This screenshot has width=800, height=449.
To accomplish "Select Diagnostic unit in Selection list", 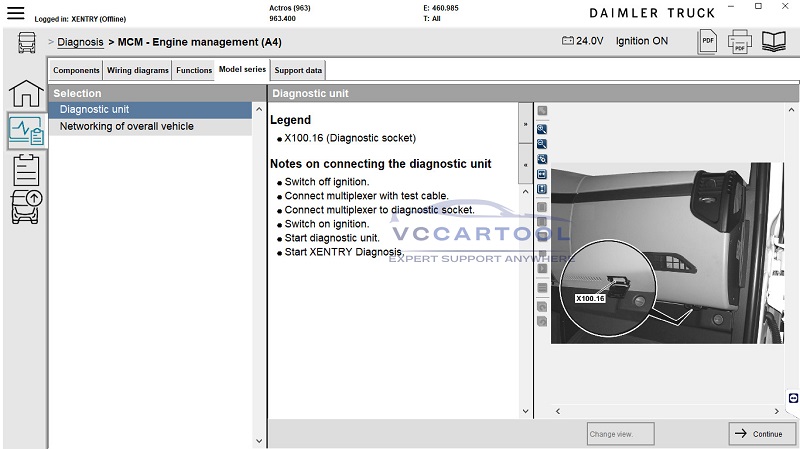I will click(150, 110).
